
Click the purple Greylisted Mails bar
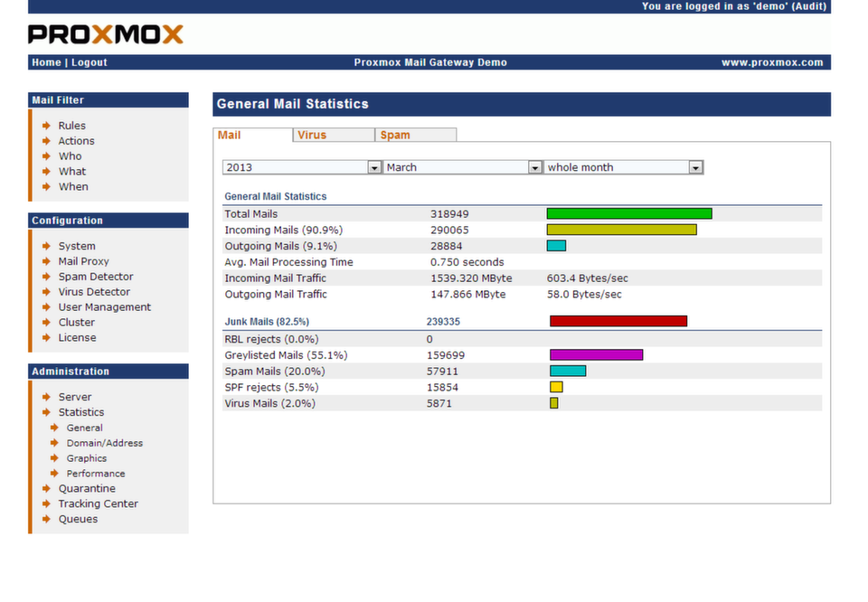point(596,354)
